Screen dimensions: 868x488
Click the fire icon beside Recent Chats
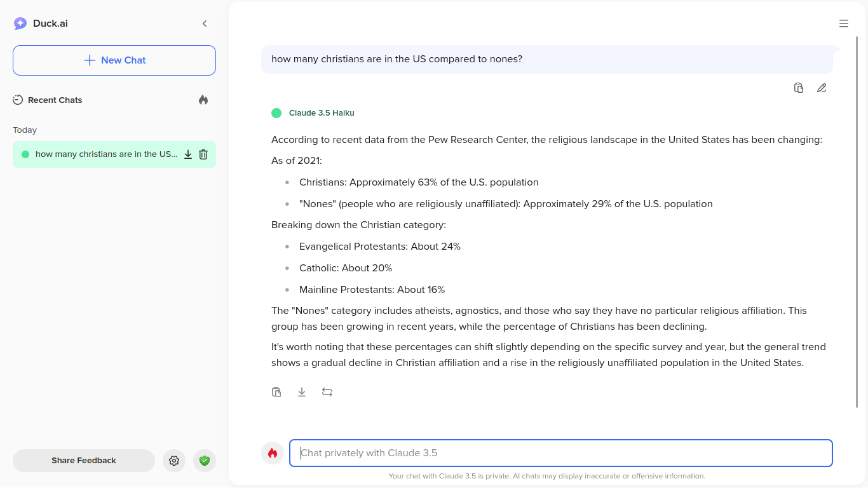tap(203, 100)
